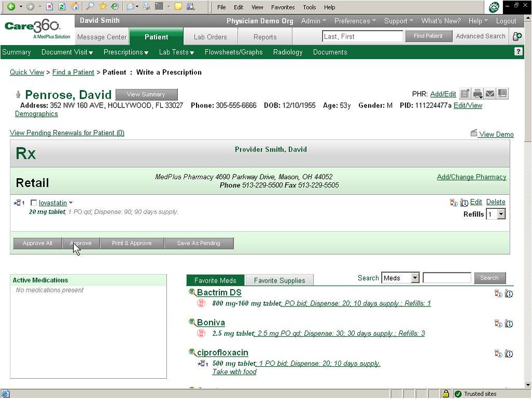The image size is (532, 399).
Task: Click the View Demo clapperboard icon
Action: (474, 133)
